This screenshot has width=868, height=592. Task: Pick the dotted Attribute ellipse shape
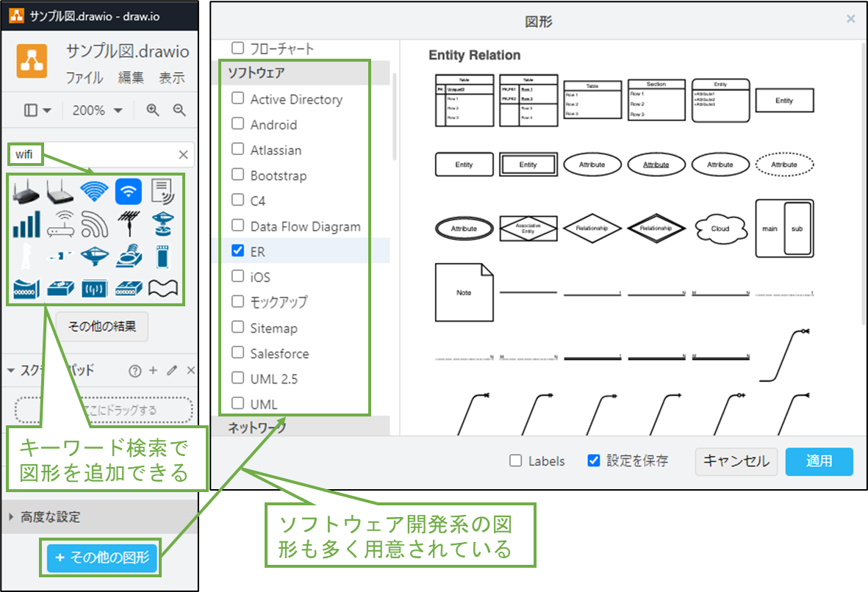784,165
